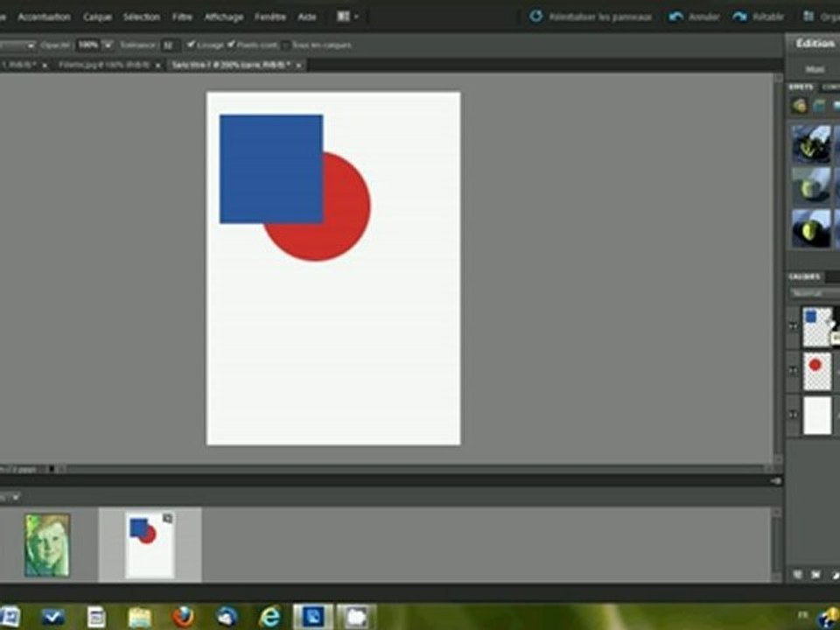Switch to the Sans titre-1 document tab
This screenshot has height=630, width=840.
tap(231, 65)
